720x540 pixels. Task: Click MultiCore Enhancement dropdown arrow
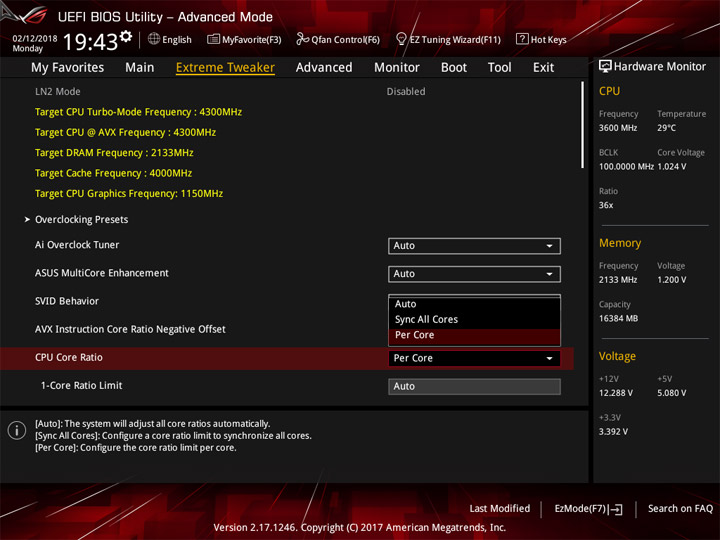549,274
